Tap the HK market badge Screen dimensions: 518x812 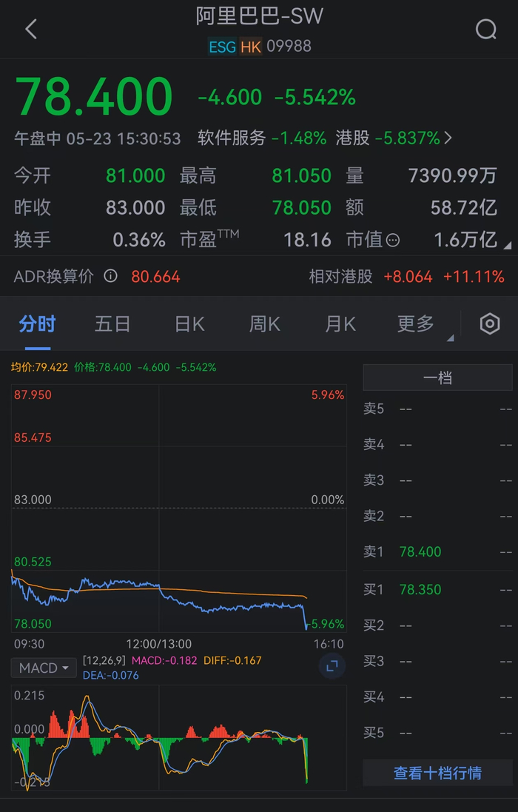(x=250, y=47)
